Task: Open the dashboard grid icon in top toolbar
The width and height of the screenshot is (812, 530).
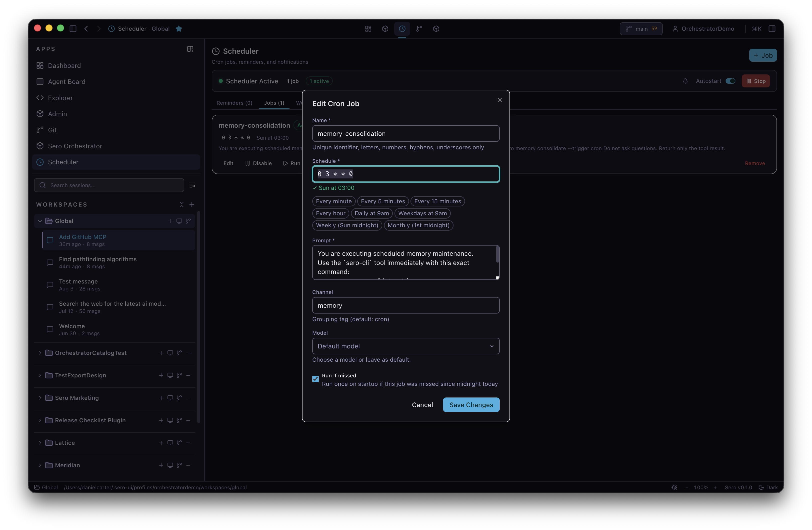Action: point(368,29)
